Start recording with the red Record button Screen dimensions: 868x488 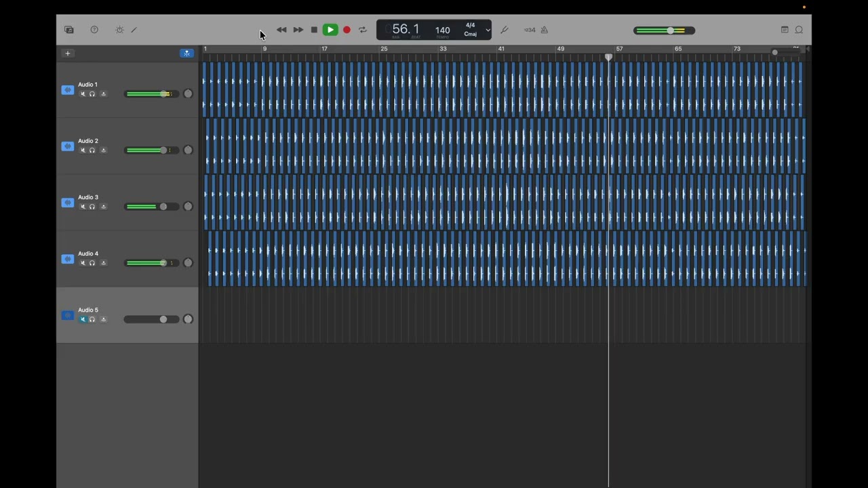pyautogui.click(x=347, y=30)
